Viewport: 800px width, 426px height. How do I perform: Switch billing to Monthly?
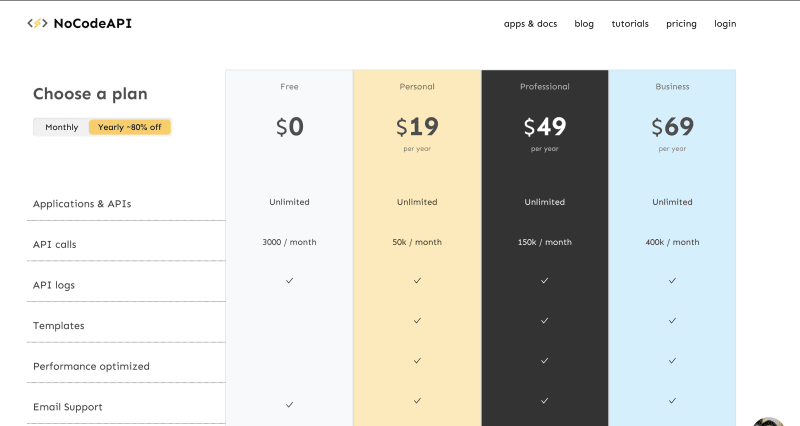tap(61, 127)
